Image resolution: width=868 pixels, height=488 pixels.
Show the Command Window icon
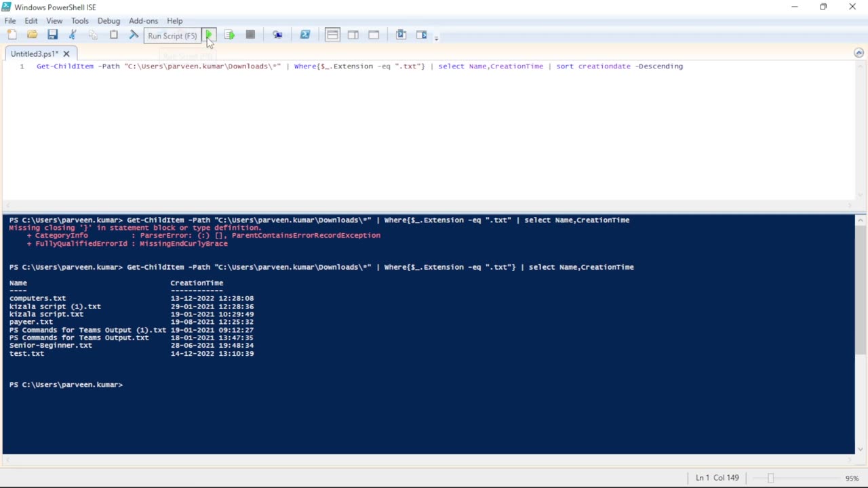(401, 35)
